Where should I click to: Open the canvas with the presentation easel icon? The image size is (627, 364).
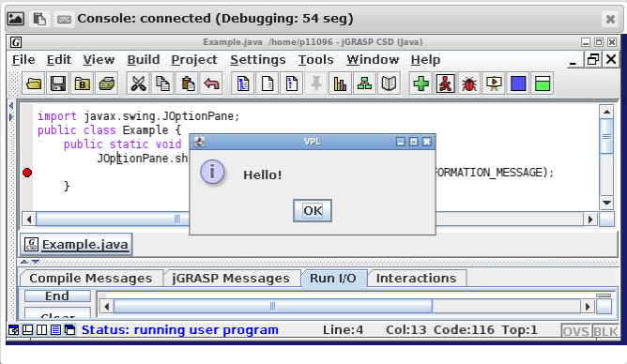pyautogui.click(x=494, y=83)
